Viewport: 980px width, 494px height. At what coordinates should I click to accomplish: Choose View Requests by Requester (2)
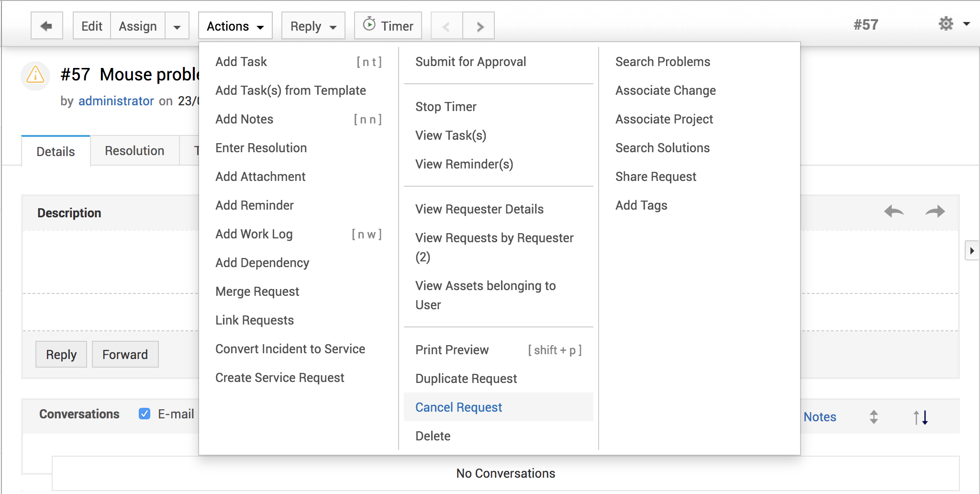coord(499,247)
